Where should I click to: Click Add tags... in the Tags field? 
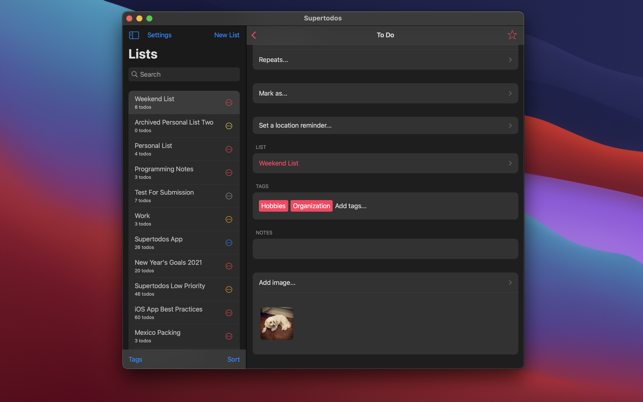click(x=351, y=206)
